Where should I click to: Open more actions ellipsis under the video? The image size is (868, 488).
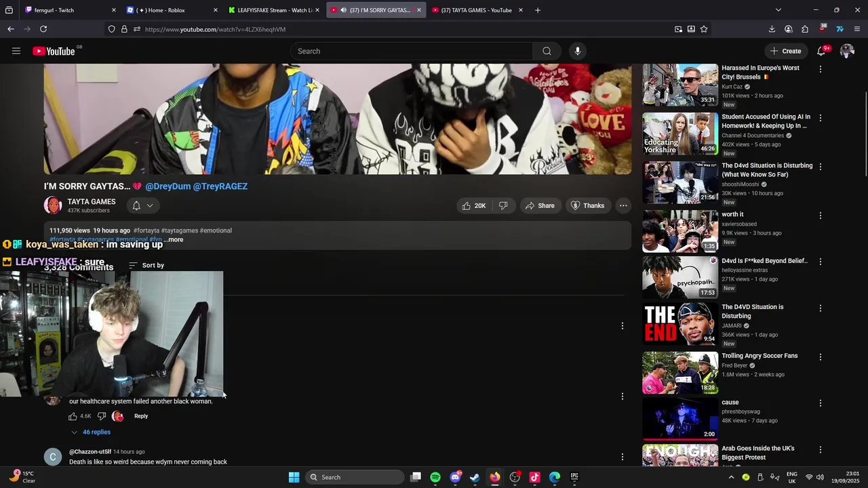[x=623, y=205]
